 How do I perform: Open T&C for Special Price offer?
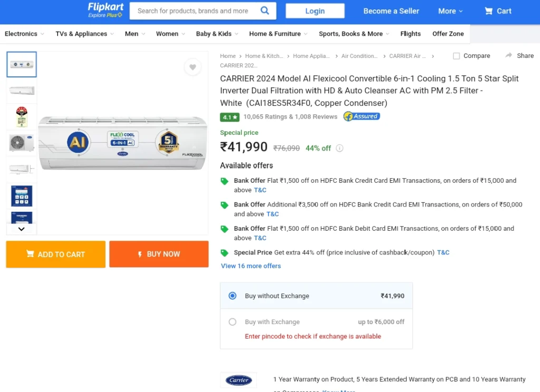tap(443, 252)
